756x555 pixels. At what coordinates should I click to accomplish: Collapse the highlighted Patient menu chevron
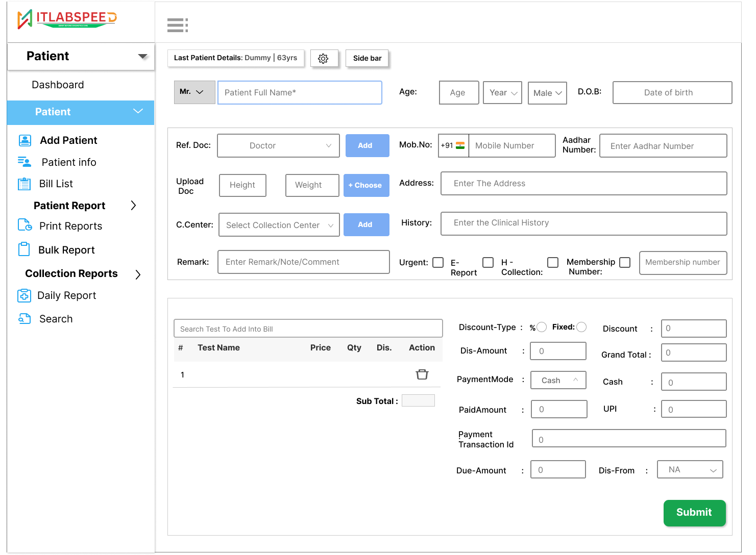click(138, 111)
